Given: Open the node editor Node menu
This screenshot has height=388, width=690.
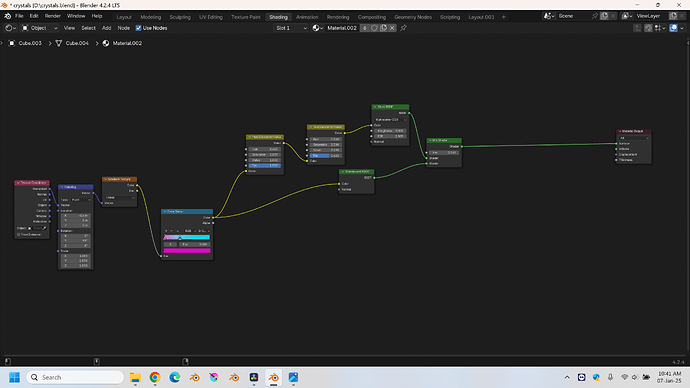Looking at the screenshot, I should click(x=124, y=28).
